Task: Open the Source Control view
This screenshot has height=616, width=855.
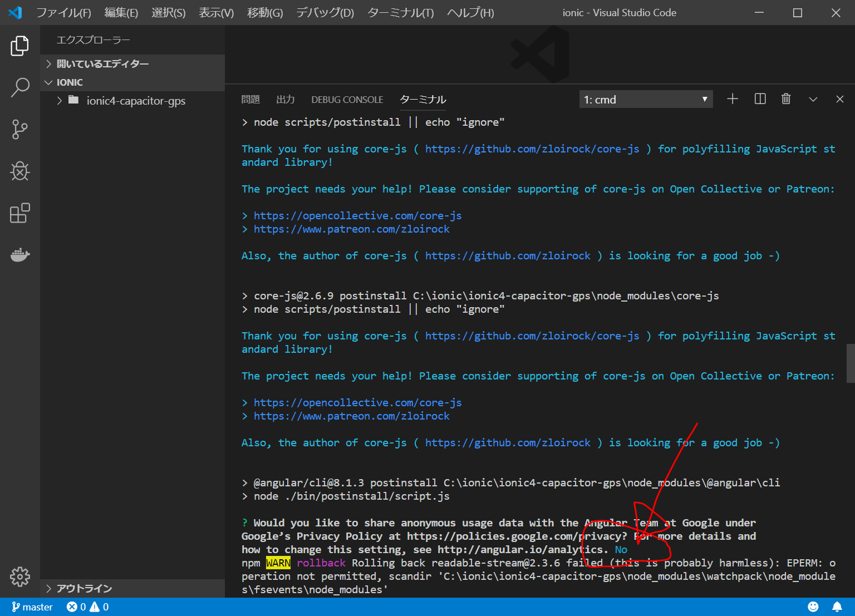Action: [19, 129]
